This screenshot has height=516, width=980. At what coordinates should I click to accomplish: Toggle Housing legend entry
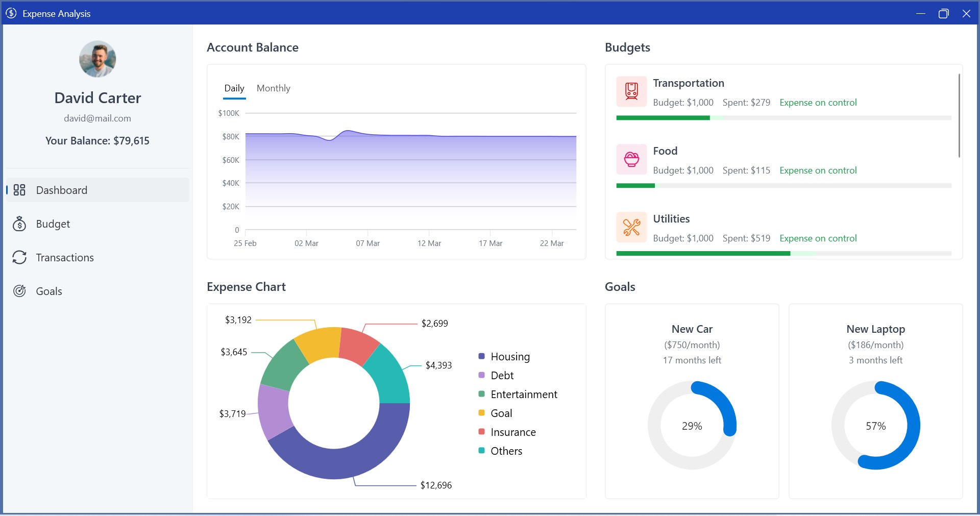(504, 356)
